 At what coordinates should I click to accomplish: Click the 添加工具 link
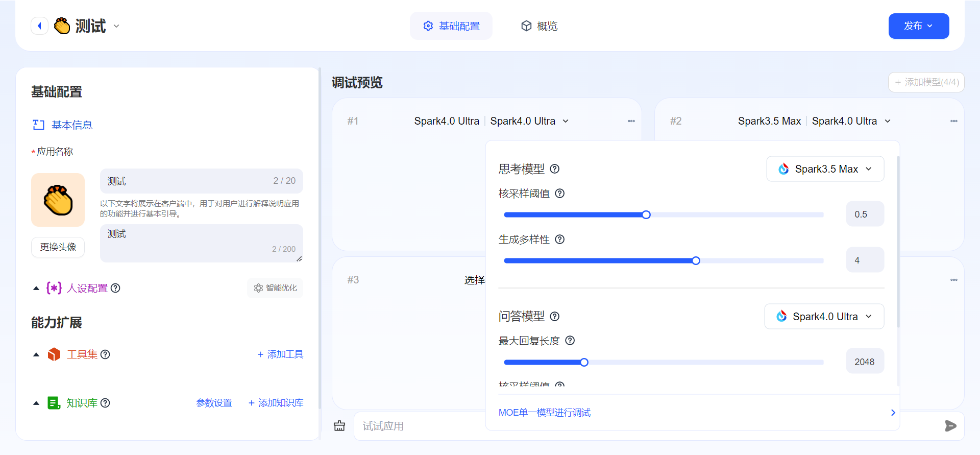[280, 354]
